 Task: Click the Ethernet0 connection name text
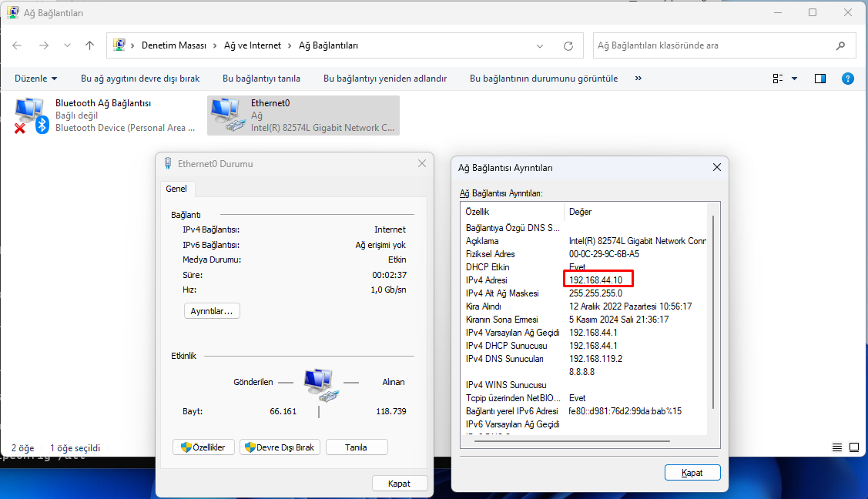270,103
